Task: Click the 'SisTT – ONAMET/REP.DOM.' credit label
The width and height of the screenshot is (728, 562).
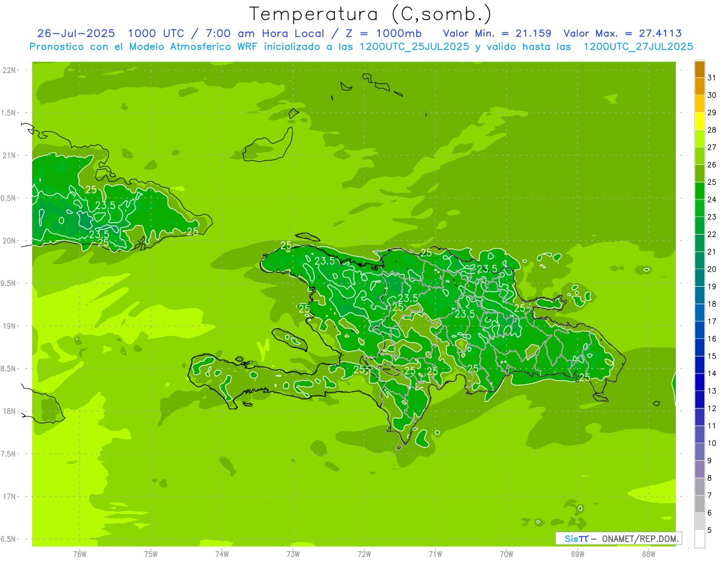Action: coord(619,538)
